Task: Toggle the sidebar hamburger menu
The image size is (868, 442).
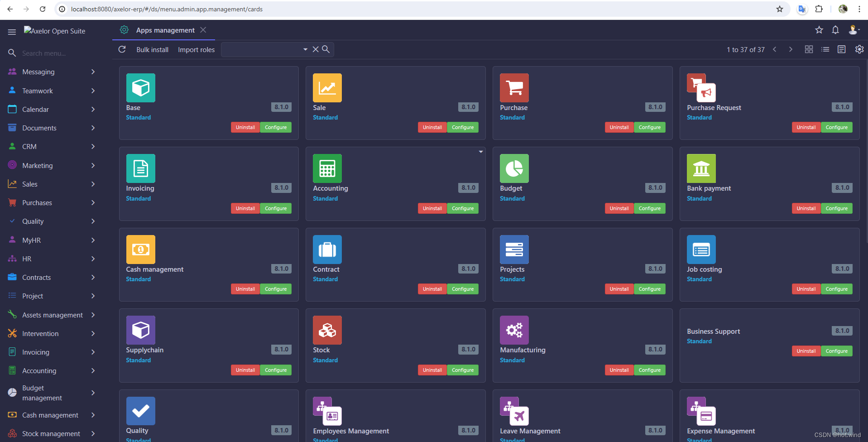Action: coord(12,32)
